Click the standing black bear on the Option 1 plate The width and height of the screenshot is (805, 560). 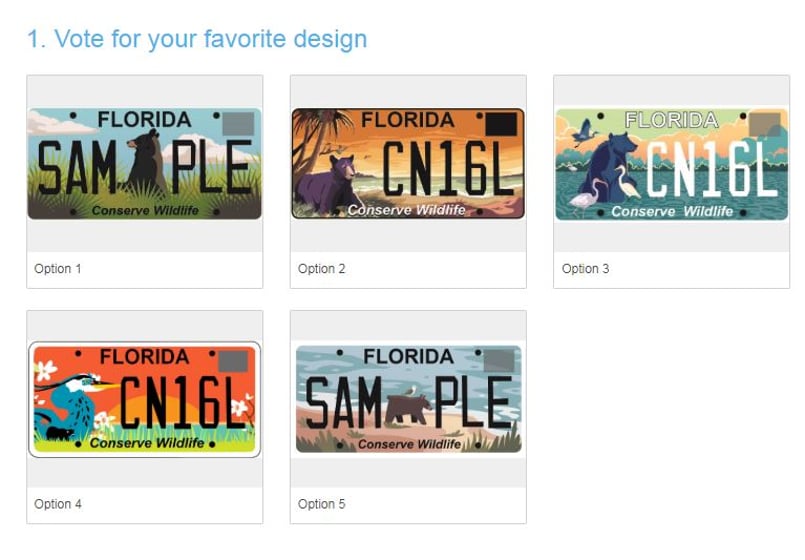point(145,163)
